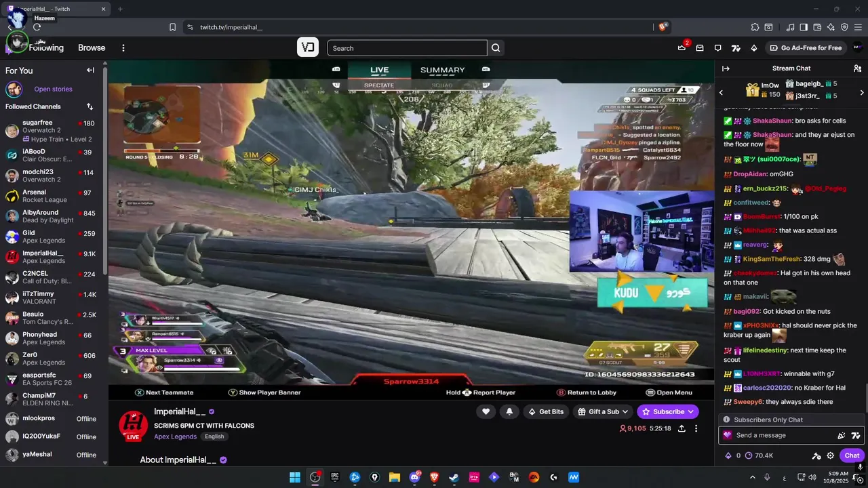Open 7TV emote picker in message box
Viewport: 868px width, 488px height.
pyautogui.click(x=856, y=436)
